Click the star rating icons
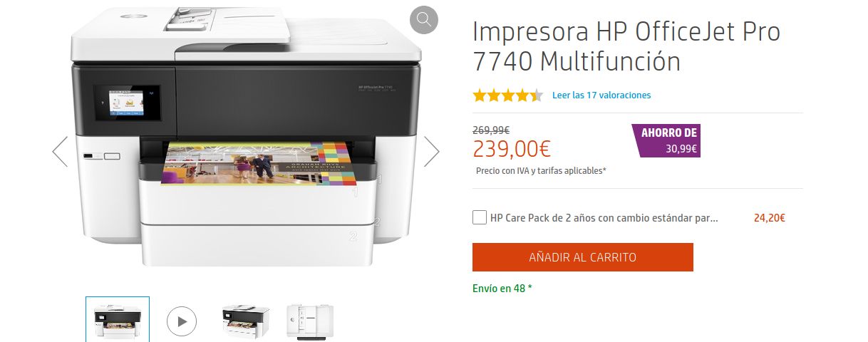This screenshot has height=342, width=868. [508, 95]
